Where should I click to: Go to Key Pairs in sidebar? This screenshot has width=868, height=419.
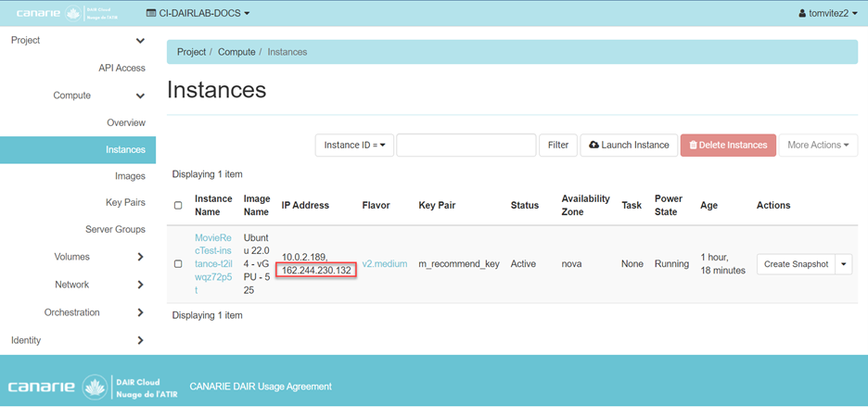pos(125,203)
